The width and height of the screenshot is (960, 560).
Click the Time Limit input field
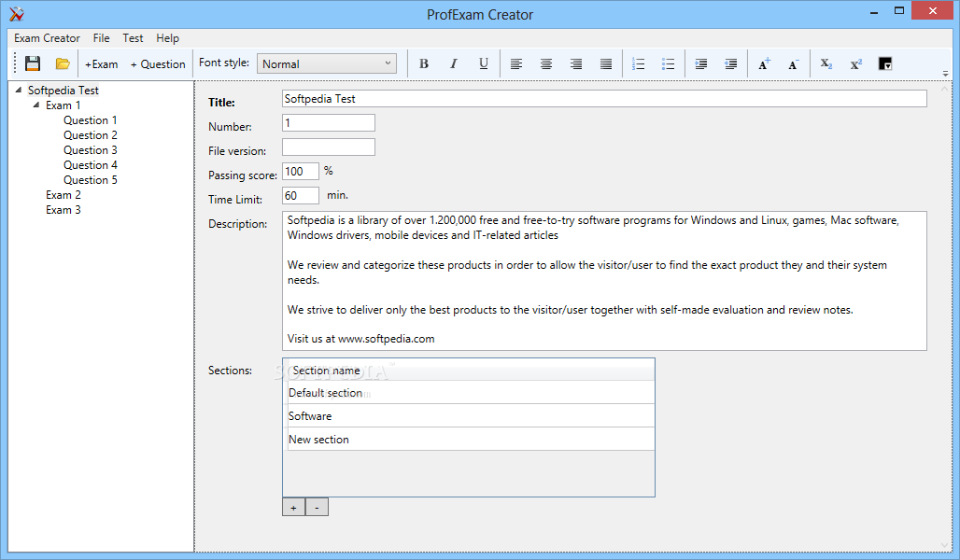click(301, 195)
